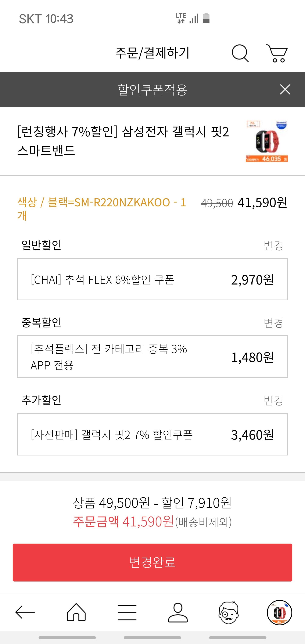Close the coupon panel with X
The width and height of the screenshot is (305, 644).
point(285,89)
